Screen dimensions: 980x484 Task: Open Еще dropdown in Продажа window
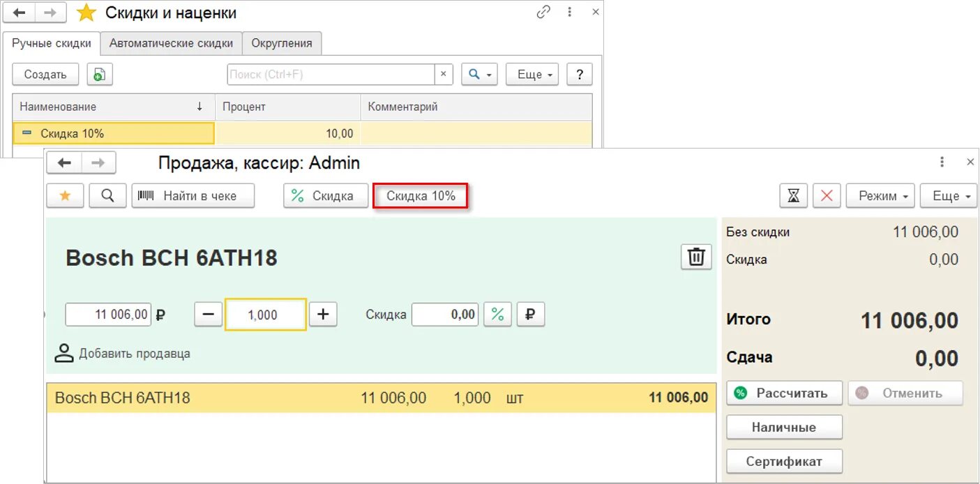(948, 196)
